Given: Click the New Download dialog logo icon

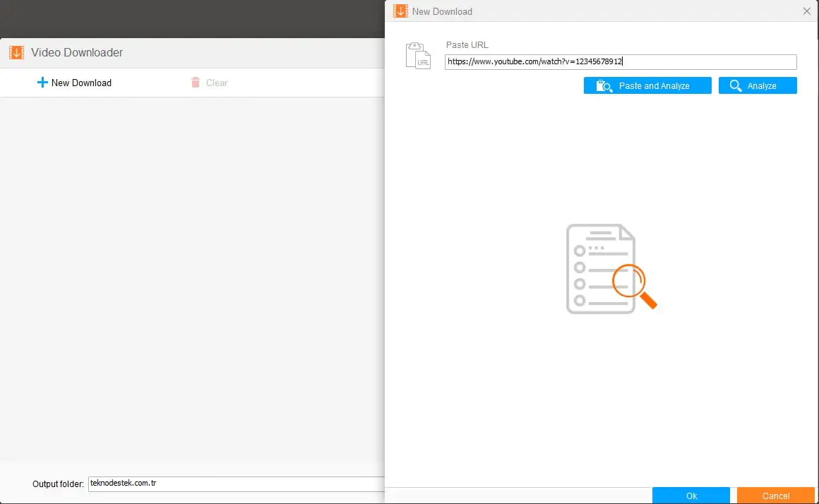Looking at the screenshot, I should [x=400, y=11].
